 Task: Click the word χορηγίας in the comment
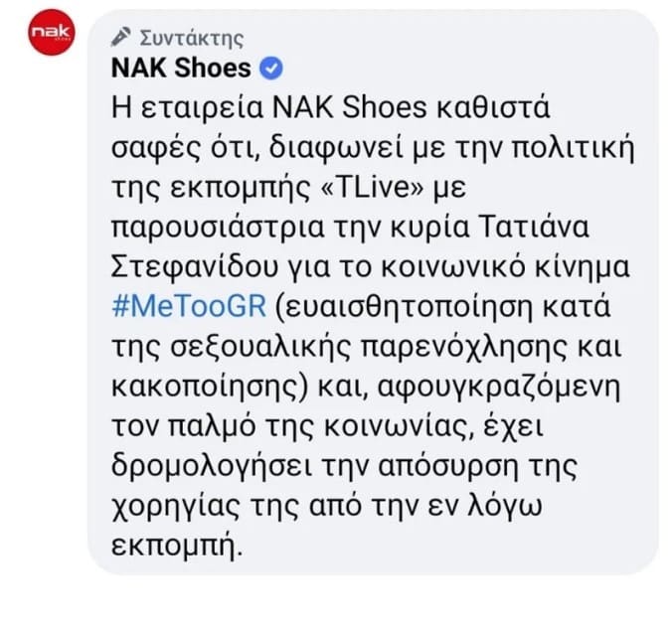pos(176,506)
